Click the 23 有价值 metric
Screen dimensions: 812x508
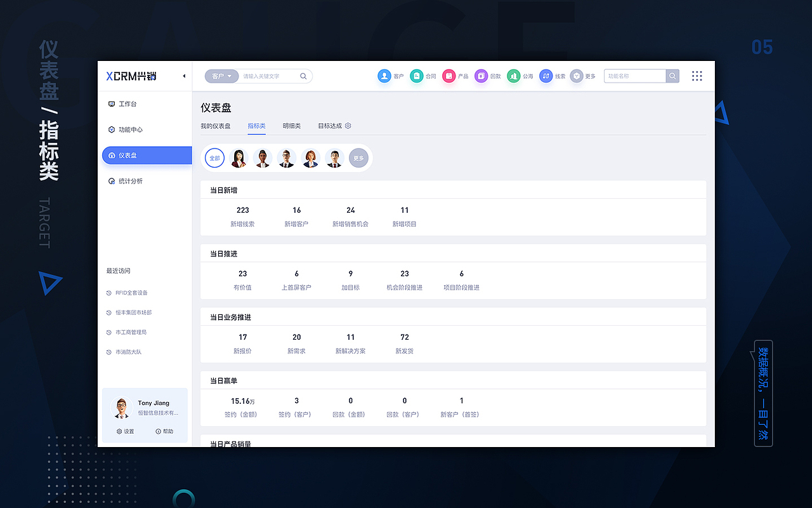(242, 280)
